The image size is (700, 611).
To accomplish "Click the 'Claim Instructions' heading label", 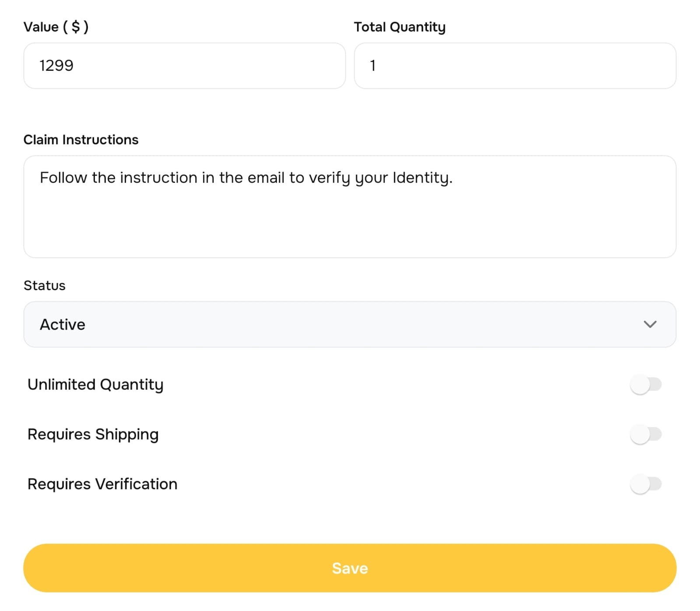I will pos(81,140).
